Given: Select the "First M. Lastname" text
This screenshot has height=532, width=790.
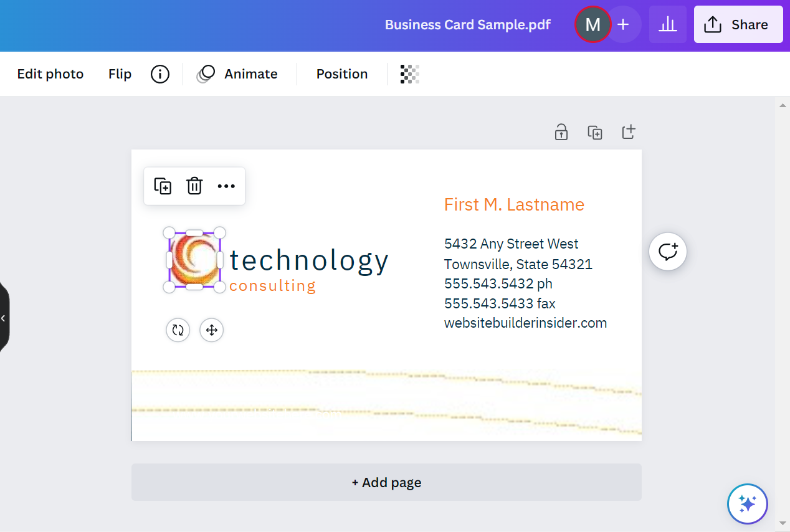Looking at the screenshot, I should click(514, 204).
